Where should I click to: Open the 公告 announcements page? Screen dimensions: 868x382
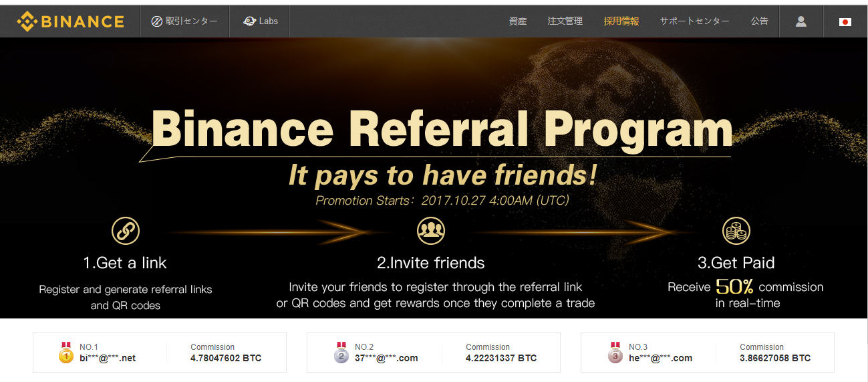click(x=759, y=21)
